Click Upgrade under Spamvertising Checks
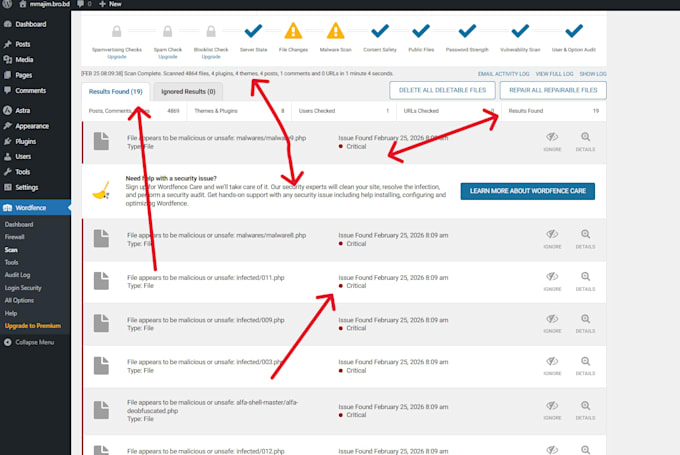The width and height of the screenshot is (680, 455). pyautogui.click(x=117, y=57)
